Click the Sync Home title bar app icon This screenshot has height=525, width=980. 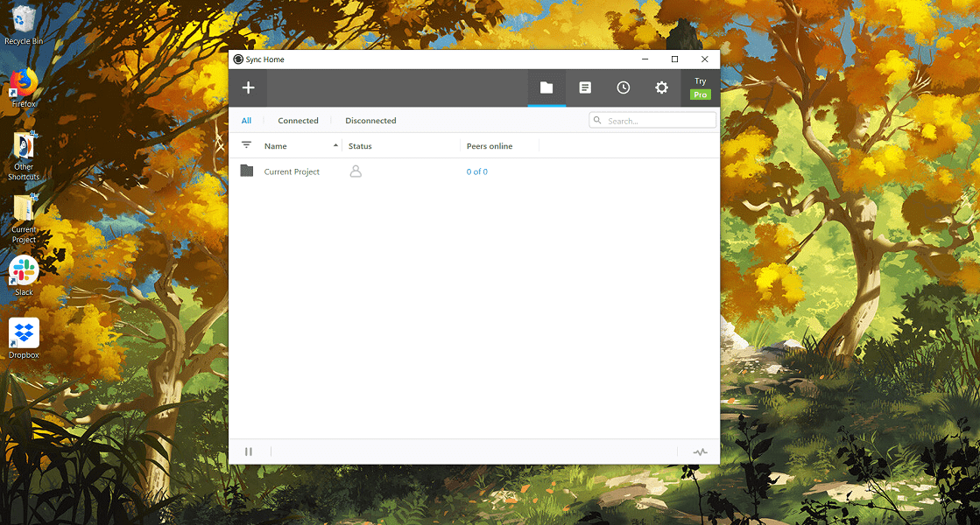[x=238, y=59]
